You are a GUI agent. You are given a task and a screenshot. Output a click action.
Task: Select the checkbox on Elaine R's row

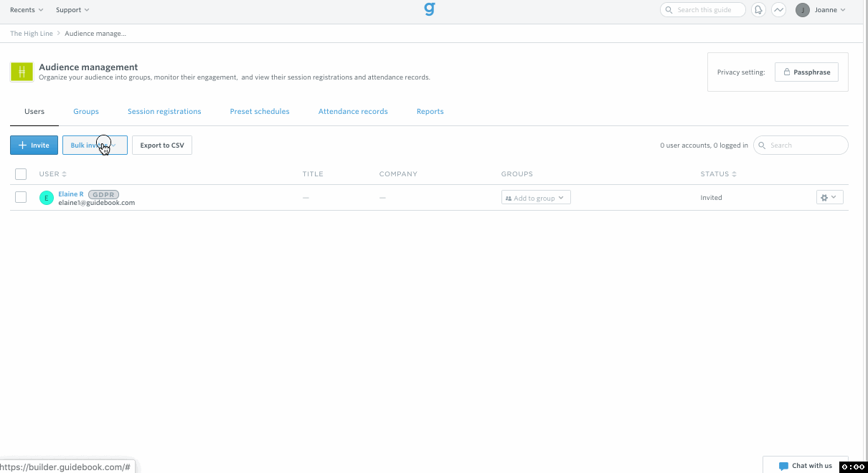point(20,196)
